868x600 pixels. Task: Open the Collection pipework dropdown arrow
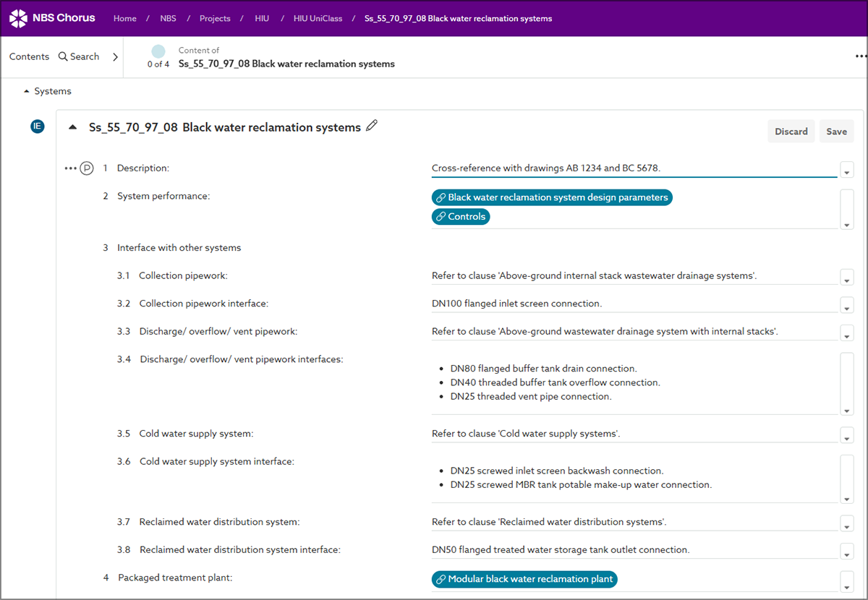847,278
